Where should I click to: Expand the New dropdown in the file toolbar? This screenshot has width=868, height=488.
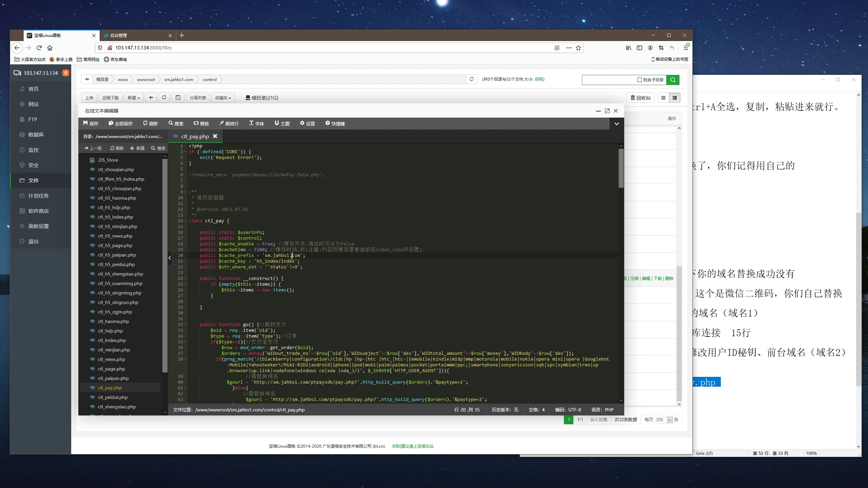tap(134, 98)
